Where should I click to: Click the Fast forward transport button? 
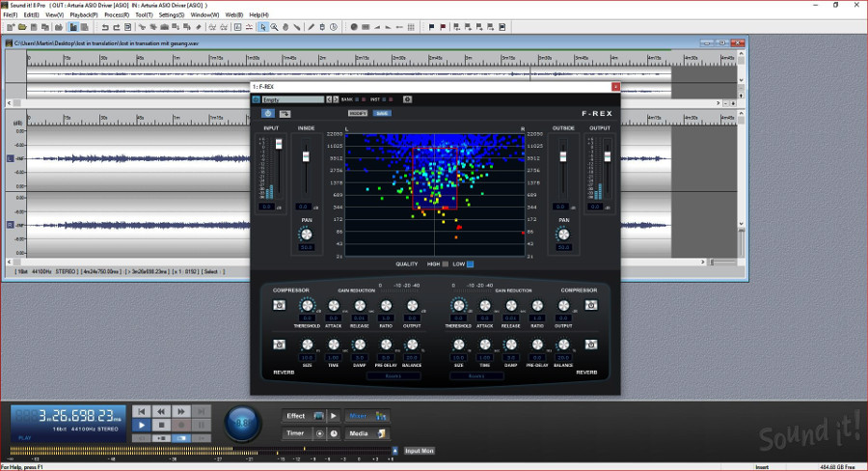tap(181, 412)
